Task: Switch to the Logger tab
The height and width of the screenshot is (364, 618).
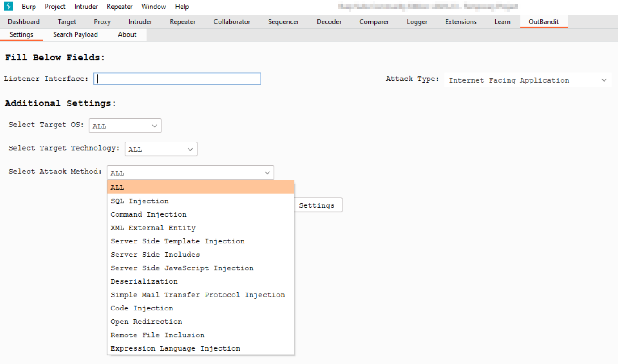Action: coord(417,21)
